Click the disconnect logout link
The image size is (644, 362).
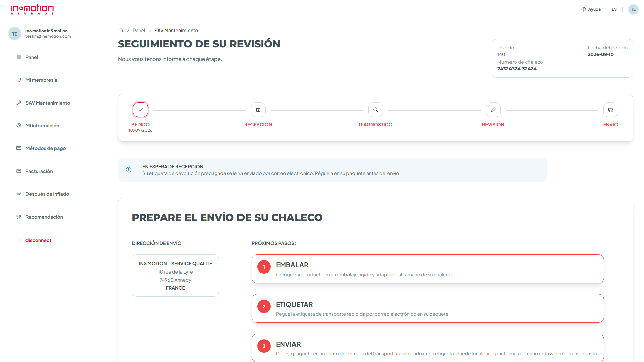[38, 240]
